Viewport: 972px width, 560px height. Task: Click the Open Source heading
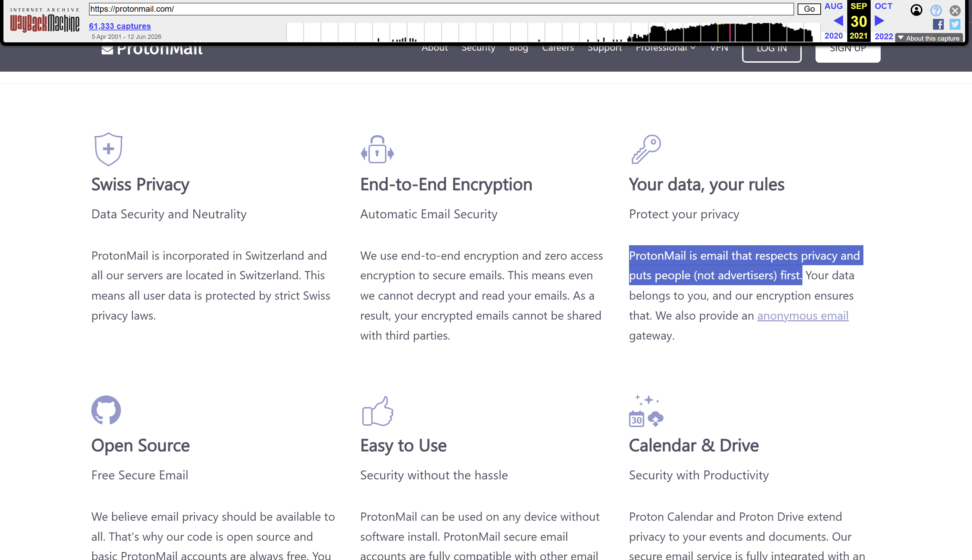[x=140, y=445]
